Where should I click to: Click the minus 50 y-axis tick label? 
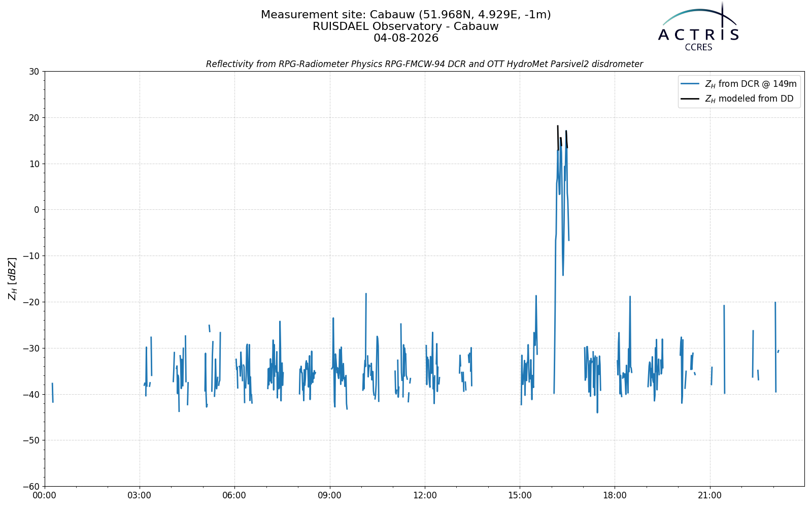pyautogui.click(x=30, y=440)
